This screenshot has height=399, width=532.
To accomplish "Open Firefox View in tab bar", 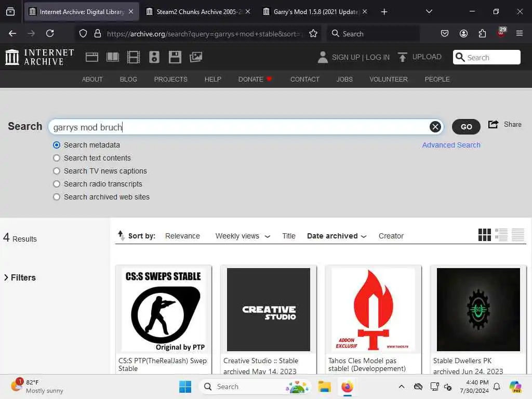I will 10,12.
